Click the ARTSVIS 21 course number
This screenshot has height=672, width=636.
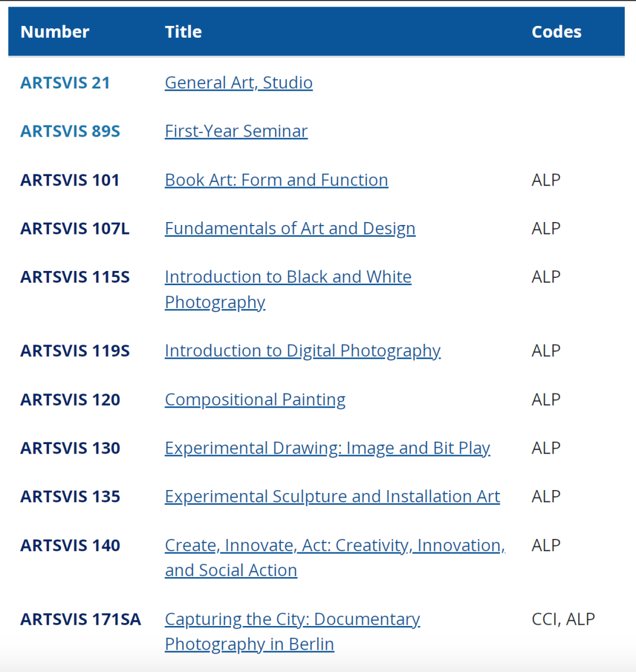coord(65,82)
